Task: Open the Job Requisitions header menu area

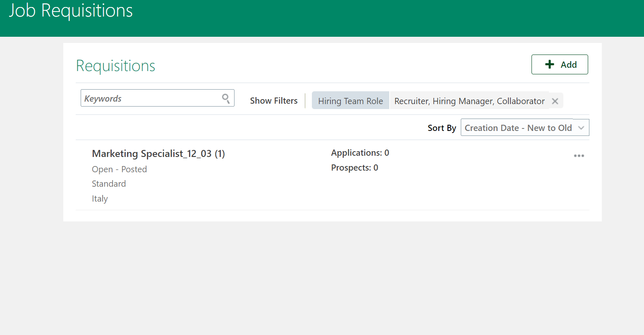Action: click(70, 10)
